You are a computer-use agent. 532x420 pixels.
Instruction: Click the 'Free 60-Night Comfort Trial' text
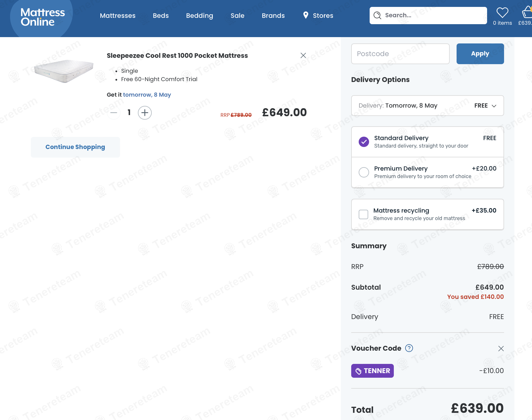tap(159, 79)
